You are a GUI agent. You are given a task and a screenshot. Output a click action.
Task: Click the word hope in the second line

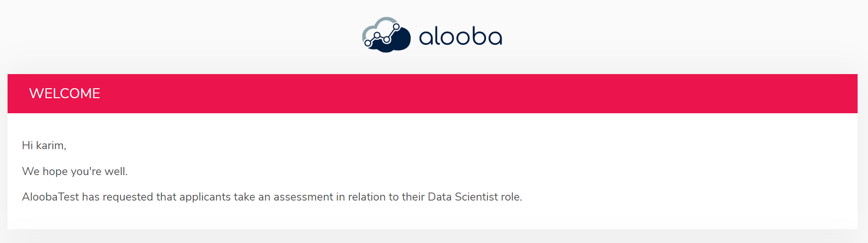coord(55,172)
